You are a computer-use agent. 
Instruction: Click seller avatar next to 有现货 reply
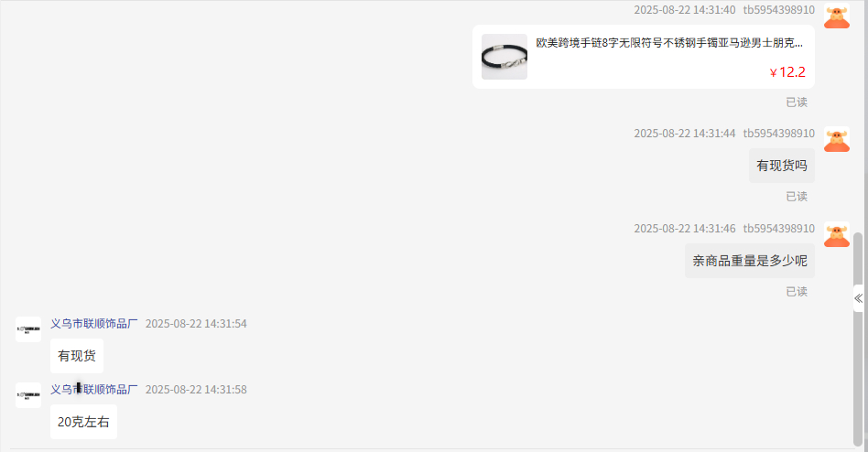click(28, 329)
